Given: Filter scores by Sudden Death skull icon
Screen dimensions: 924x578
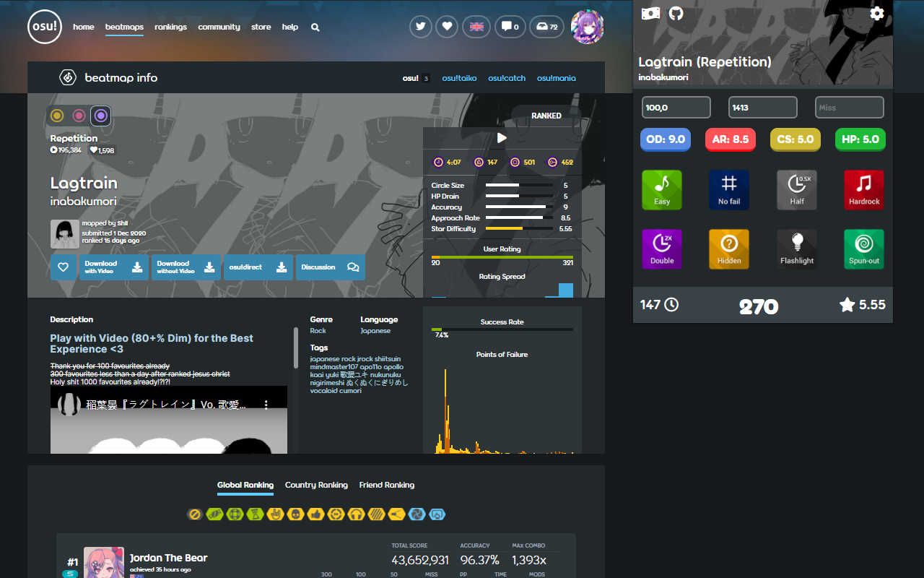Looking at the screenshot, I should click(295, 514).
